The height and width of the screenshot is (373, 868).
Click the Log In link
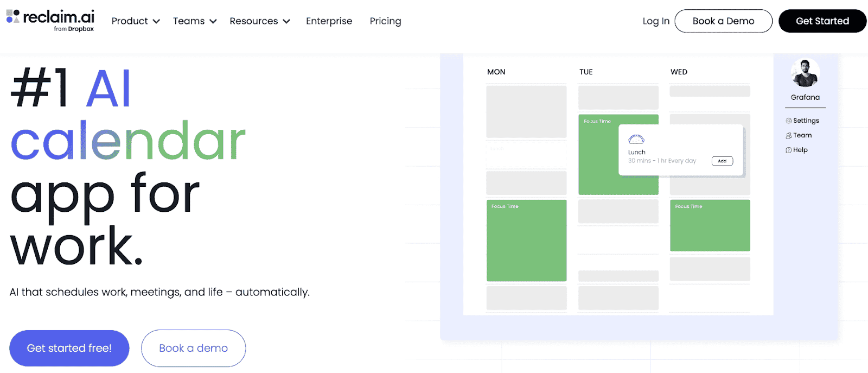click(x=656, y=21)
